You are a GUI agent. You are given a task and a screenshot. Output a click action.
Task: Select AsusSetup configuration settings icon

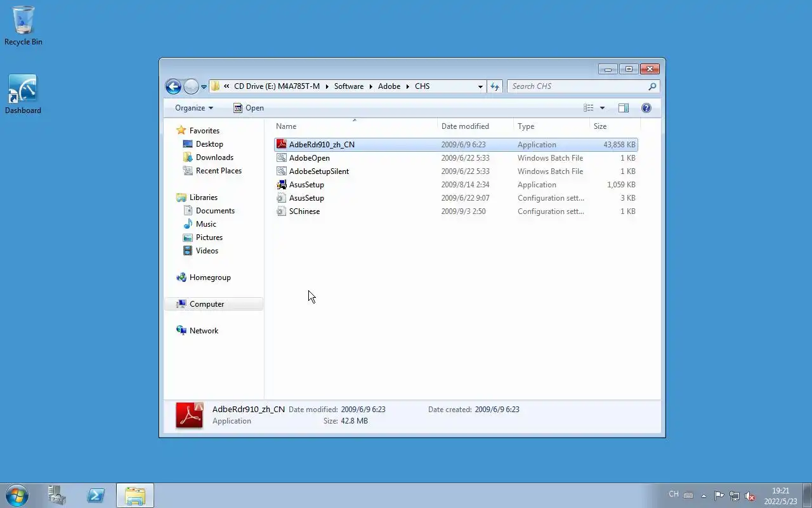[282, 198]
